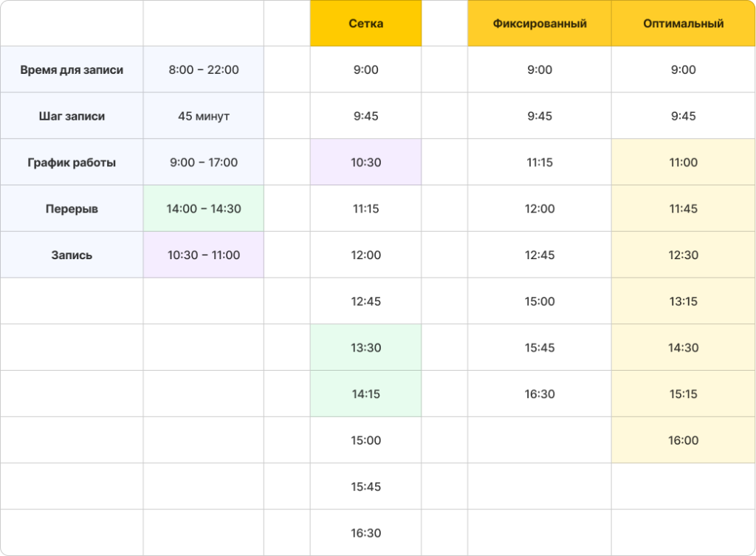Select the Запись label cell
This screenshot has width=756, height=556.
point(72,255)
